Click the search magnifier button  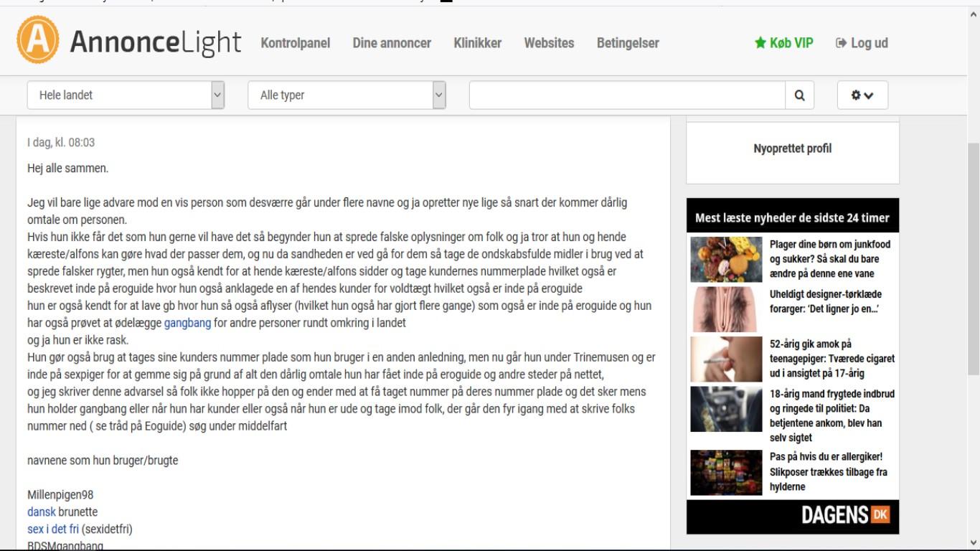click(x=800, y=95)
